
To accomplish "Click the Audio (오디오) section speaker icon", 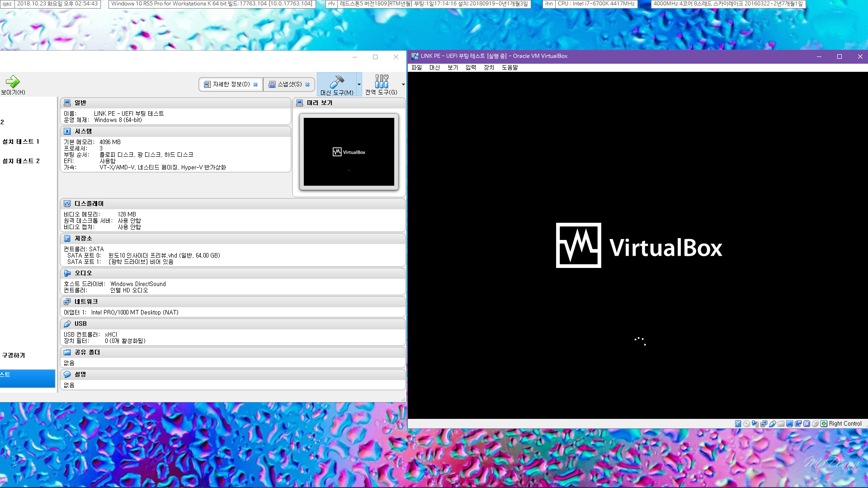I will coord(67,273).
